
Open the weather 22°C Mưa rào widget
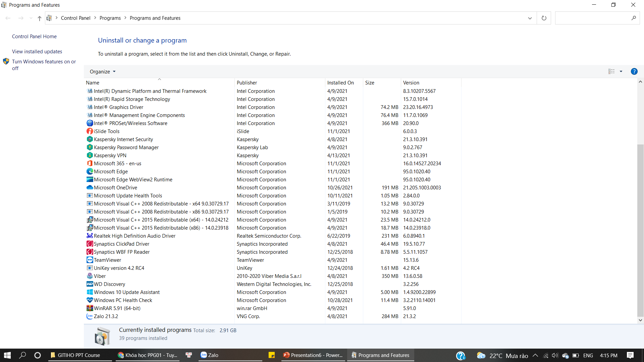(x=502, y=356)
